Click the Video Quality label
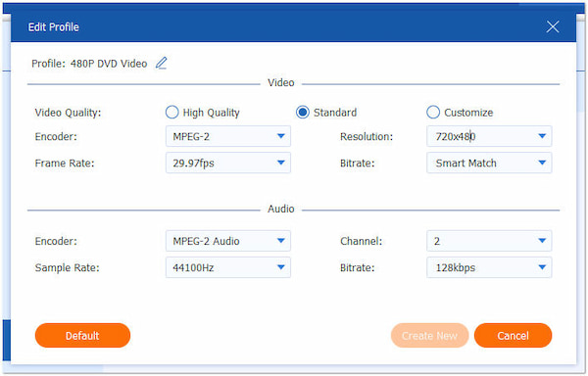This screenshot has height=376, width=588. click(68, 113)
